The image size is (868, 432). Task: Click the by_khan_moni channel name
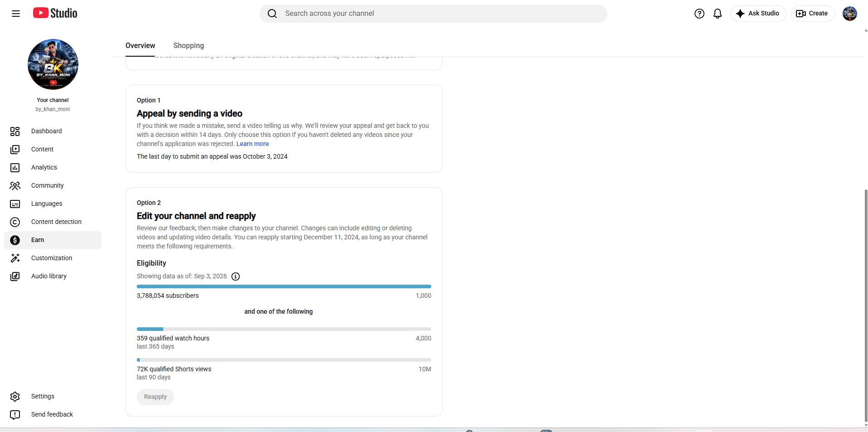(53, 109)
